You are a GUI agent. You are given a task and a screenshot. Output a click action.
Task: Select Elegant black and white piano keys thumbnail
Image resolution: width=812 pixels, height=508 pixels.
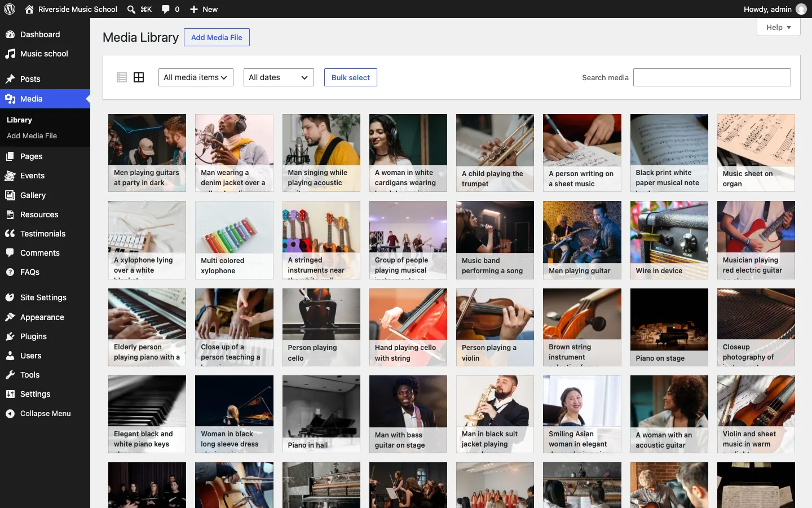click(147, 414)
